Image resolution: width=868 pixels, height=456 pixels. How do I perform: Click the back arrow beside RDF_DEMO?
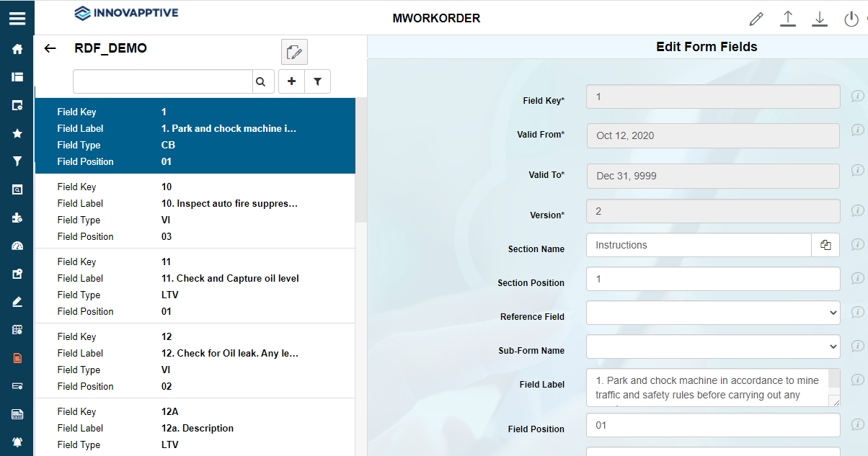pos(50,48)
